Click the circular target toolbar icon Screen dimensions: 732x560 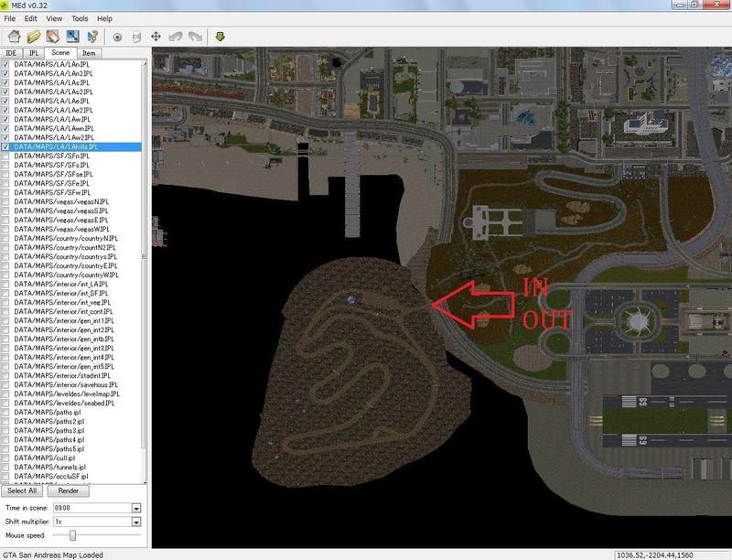[x=117, y=37]
